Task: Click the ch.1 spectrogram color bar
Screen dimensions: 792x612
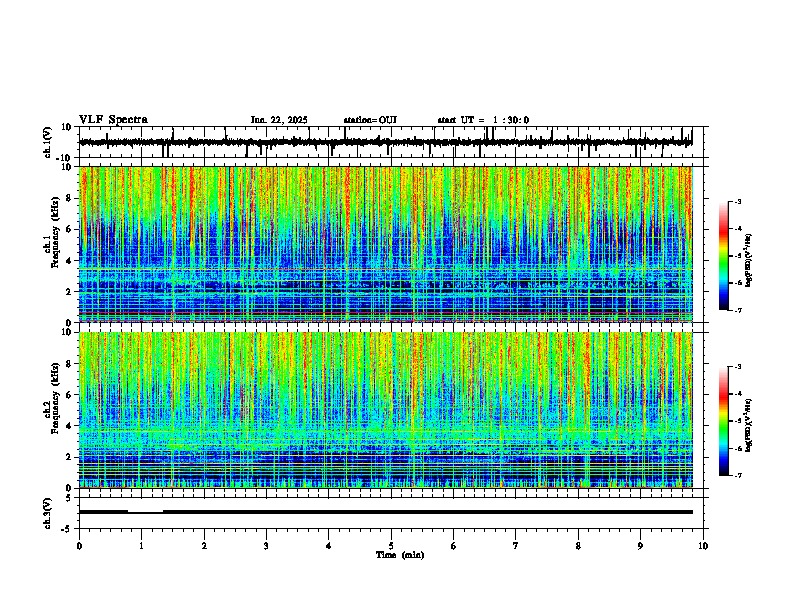Action: (723, 256)
